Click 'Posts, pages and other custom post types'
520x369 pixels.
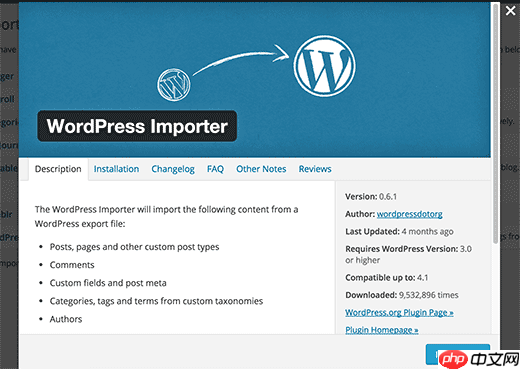pyautogui.click(x=134, y=247)
